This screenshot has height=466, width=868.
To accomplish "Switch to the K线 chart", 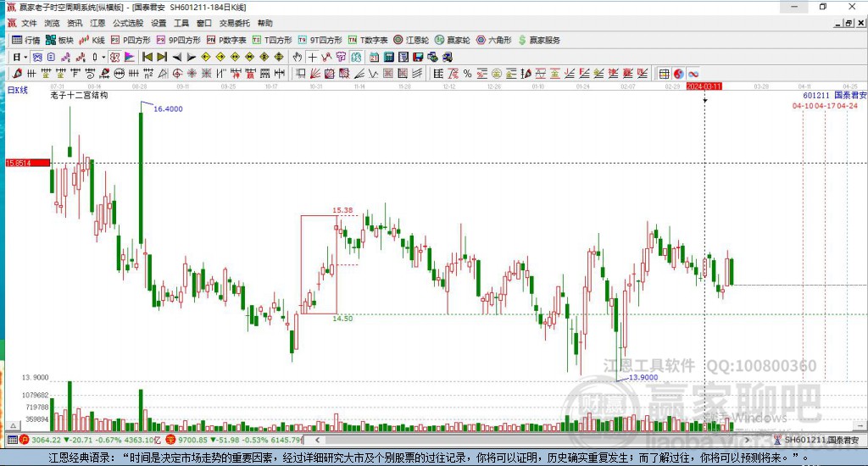I will pos(92,40).
